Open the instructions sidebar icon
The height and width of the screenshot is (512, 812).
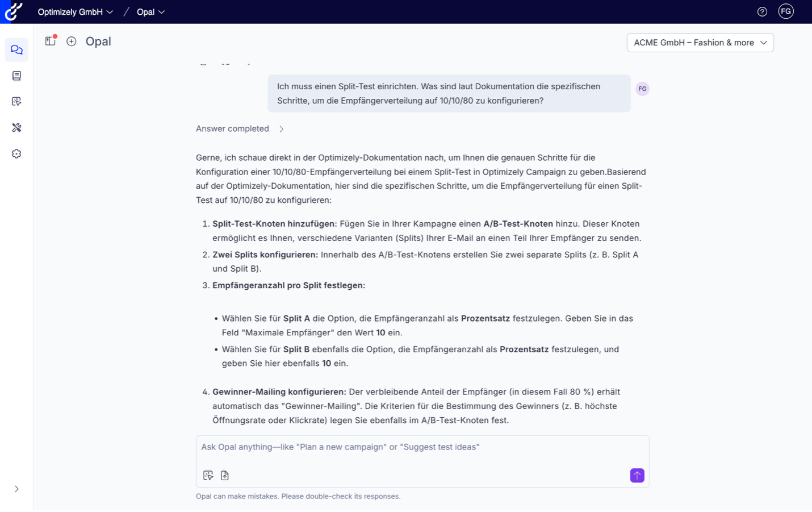pos(16,102)
